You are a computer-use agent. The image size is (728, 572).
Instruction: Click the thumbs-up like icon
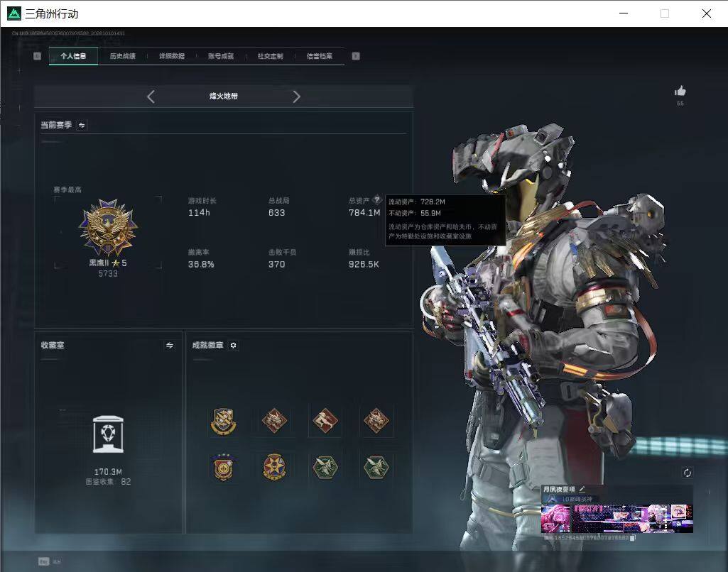(680, 90)
